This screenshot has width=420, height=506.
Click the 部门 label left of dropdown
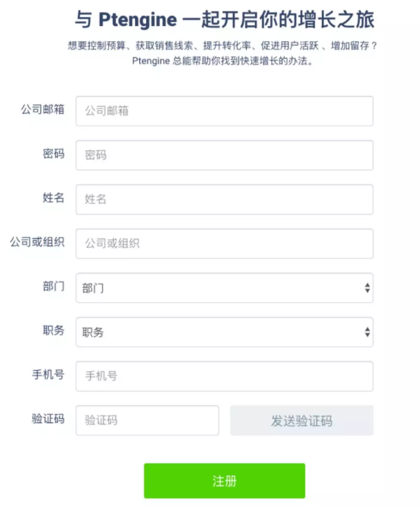53,286
